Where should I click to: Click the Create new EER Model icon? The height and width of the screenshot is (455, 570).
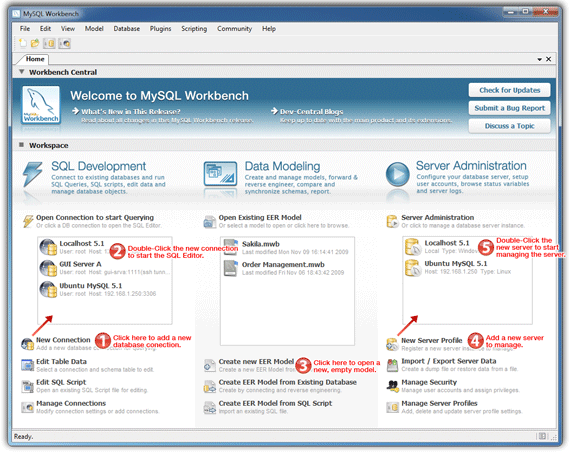pos(210,365)
